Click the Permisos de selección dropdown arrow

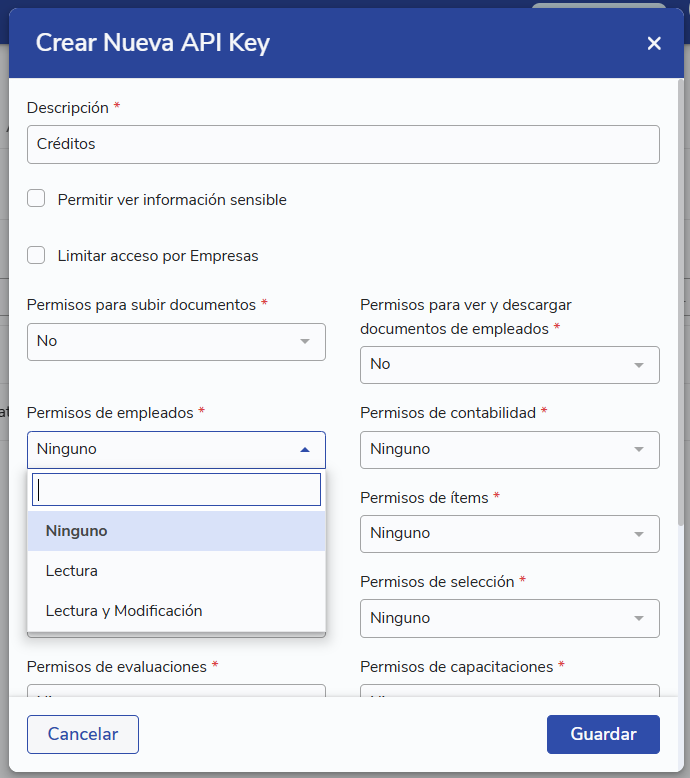[x=639, y=618]
